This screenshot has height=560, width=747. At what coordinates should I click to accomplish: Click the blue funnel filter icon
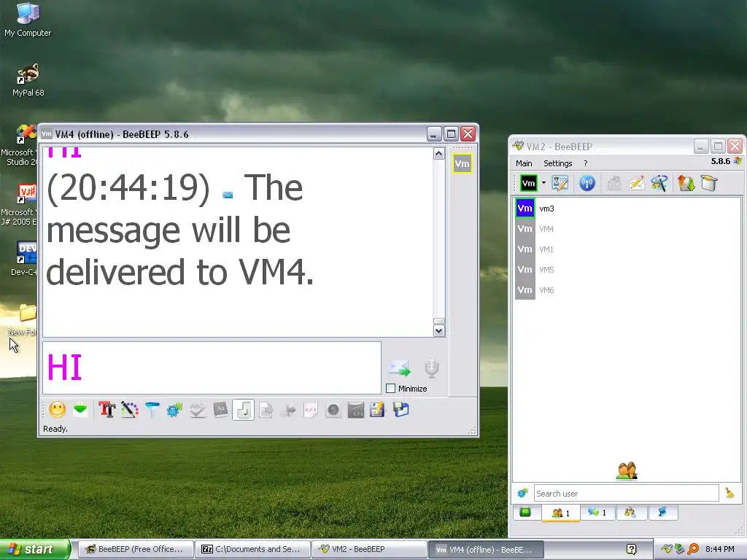152,410
